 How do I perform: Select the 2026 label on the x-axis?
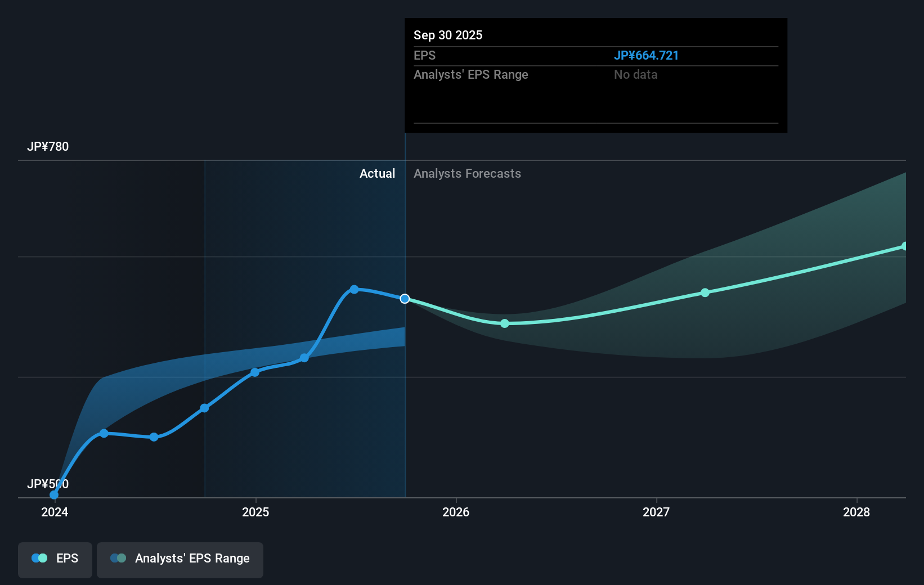point(456,512)
